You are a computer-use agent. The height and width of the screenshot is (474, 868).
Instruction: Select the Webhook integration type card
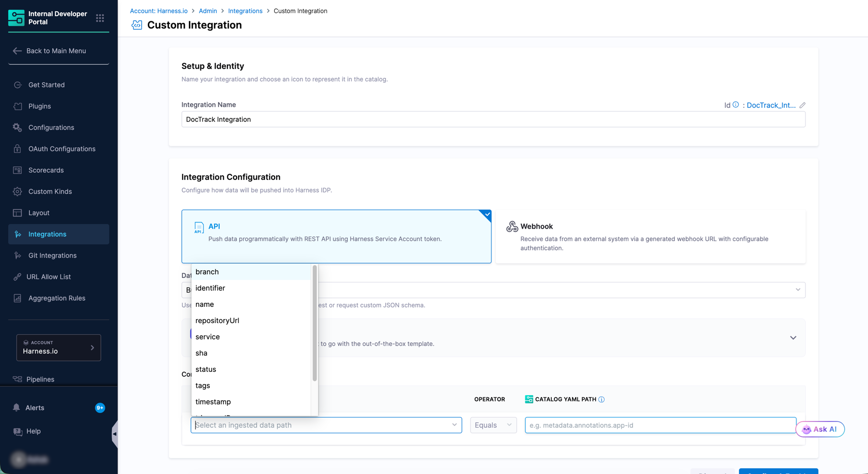click(650, 236)
